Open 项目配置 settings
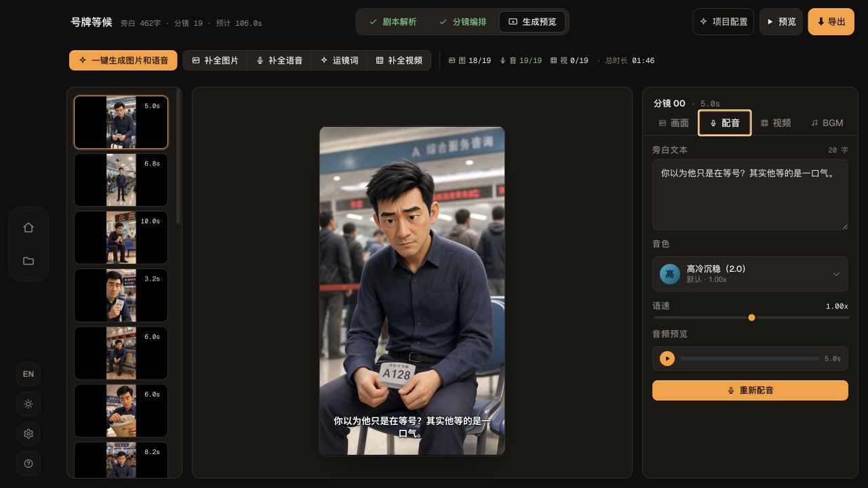This screenshot has height=488, width=868. tap(723, 22)
